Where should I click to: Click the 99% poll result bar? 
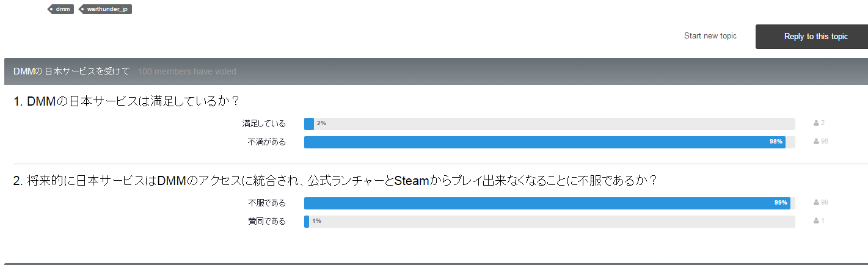point(550,203)
